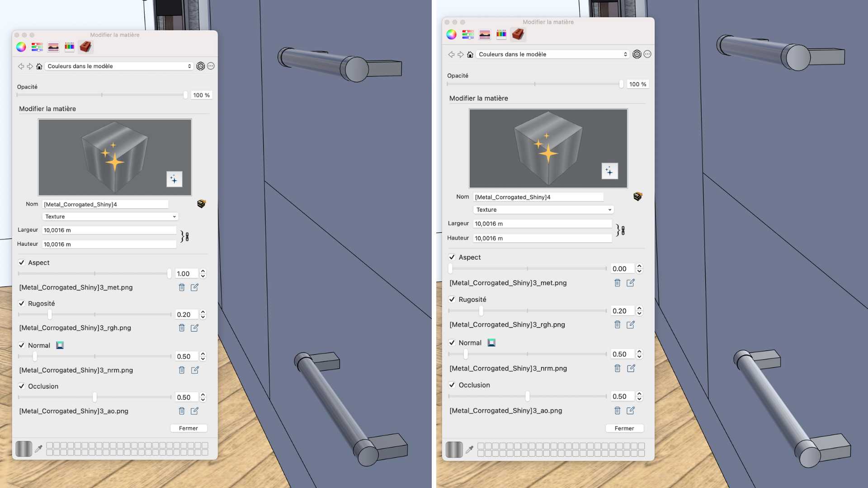Screen dimensions: 868x488
Task: Open crayons picker in right panel
Action: [501, 34]
